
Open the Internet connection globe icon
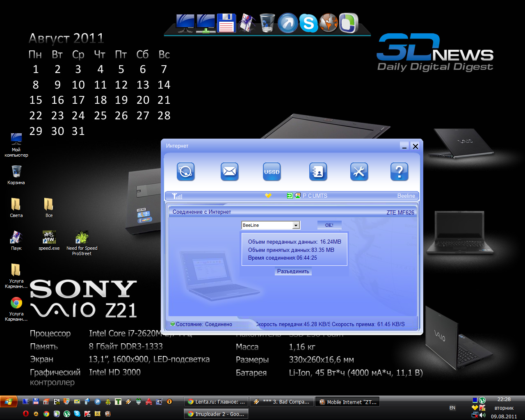186,171
